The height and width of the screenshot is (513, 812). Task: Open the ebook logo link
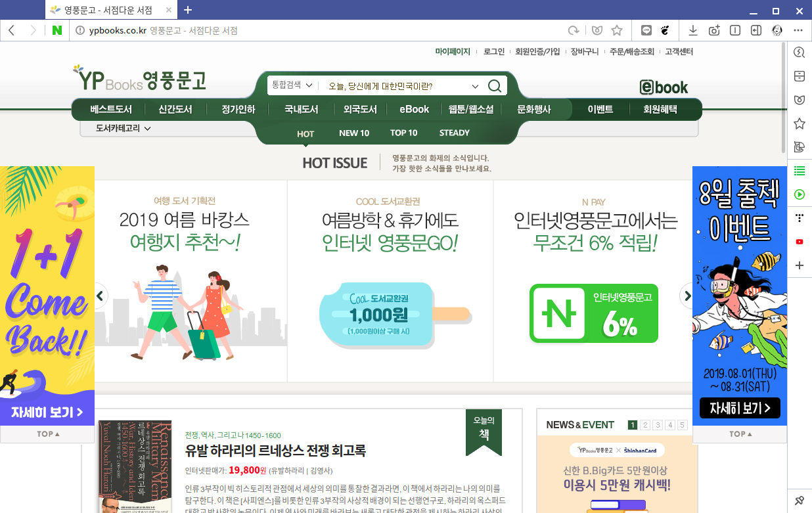(664, 87)
